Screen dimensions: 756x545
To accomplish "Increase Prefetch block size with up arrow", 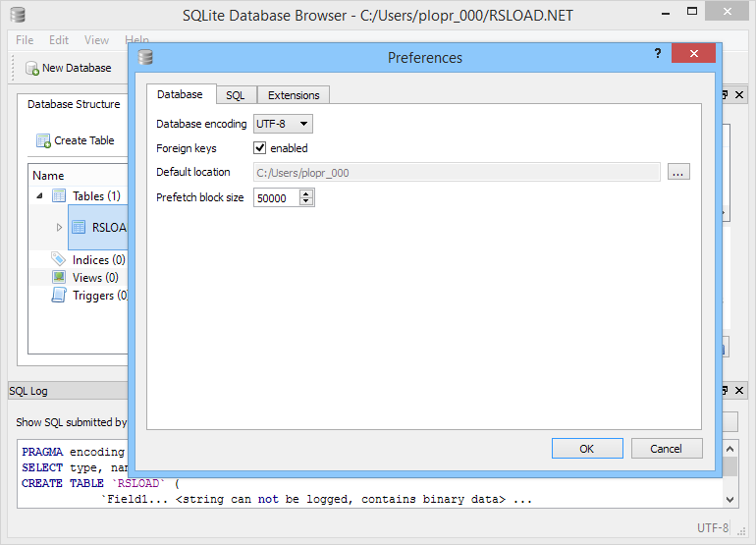I will click(x=305, y=193).
